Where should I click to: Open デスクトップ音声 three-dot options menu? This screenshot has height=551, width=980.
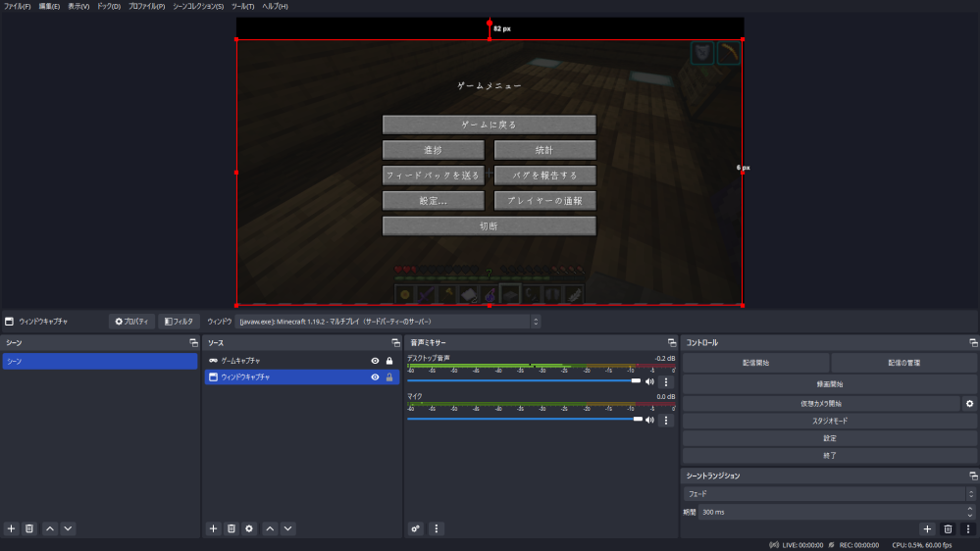[666, 381]
